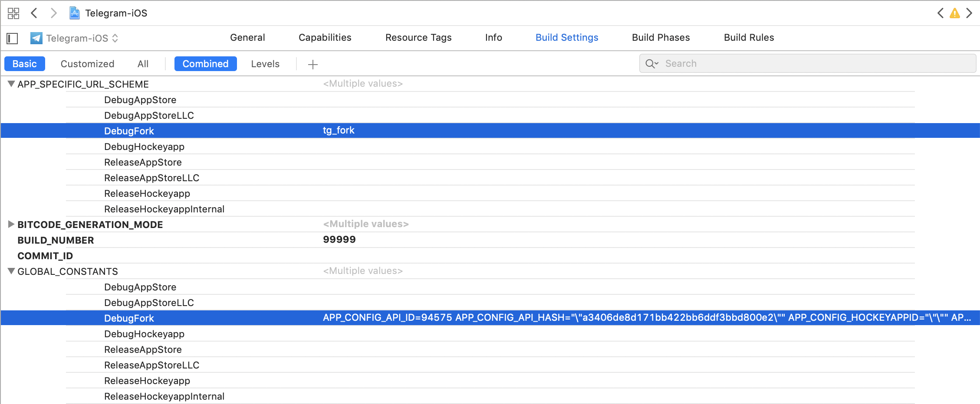Select ReleaseHockeyapp under GLOBAL_CONSTANTS
Screen dimensions: 980x404
[x=147, y=381]
